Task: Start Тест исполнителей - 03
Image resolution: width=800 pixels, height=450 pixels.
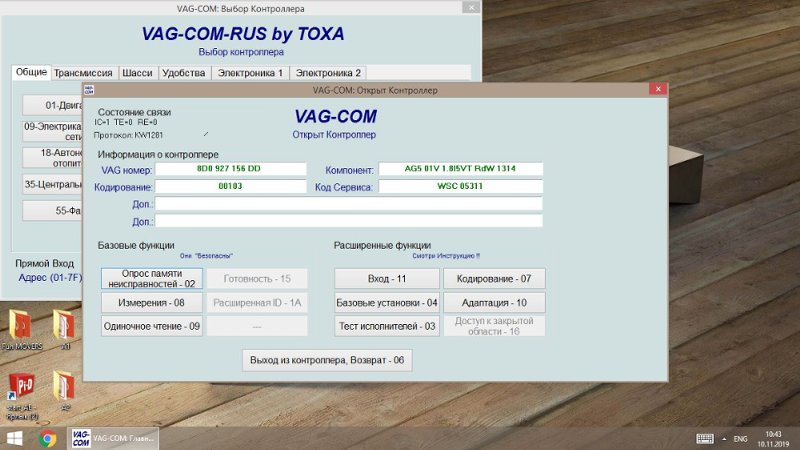Action: tap(387, 326)
